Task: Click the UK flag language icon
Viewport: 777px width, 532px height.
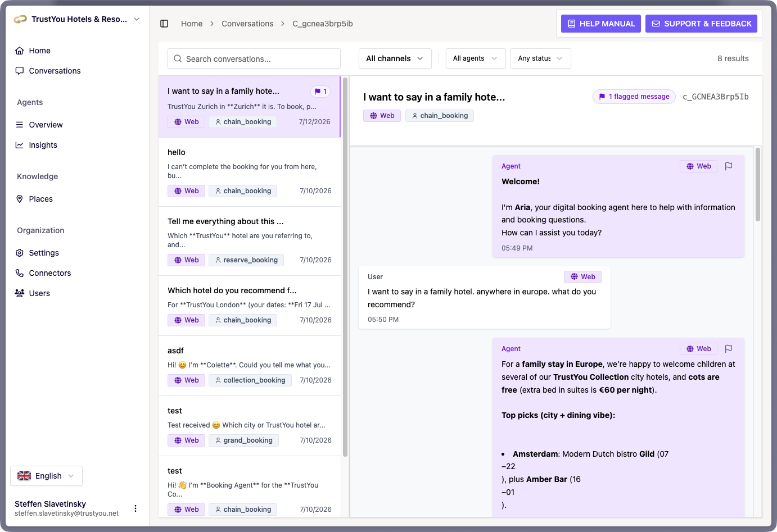Action: point(24,476)
